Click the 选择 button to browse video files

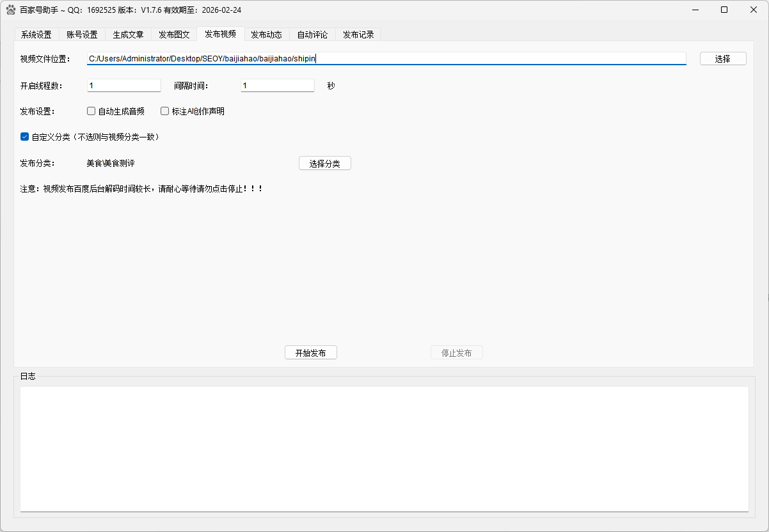723,58
